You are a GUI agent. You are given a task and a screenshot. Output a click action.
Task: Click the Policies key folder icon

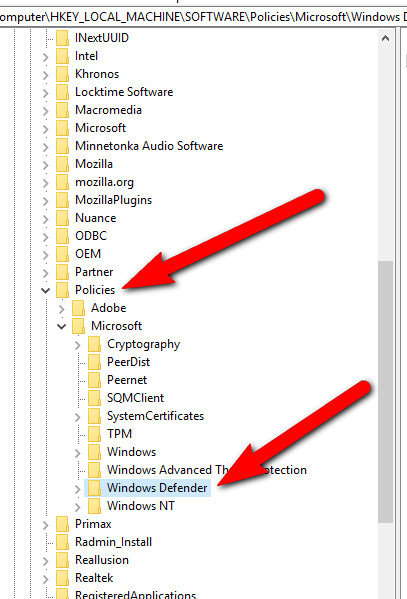[62, 290]
